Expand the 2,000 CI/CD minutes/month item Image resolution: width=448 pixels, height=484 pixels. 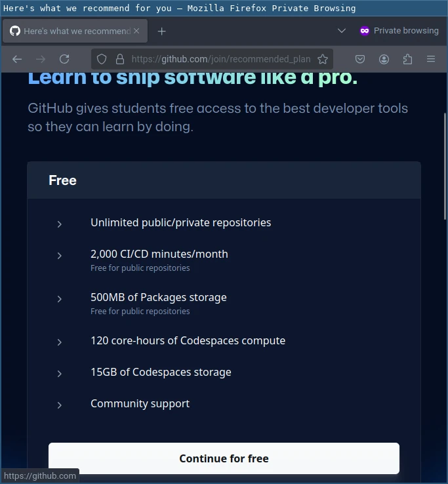(x=60, y=255)
